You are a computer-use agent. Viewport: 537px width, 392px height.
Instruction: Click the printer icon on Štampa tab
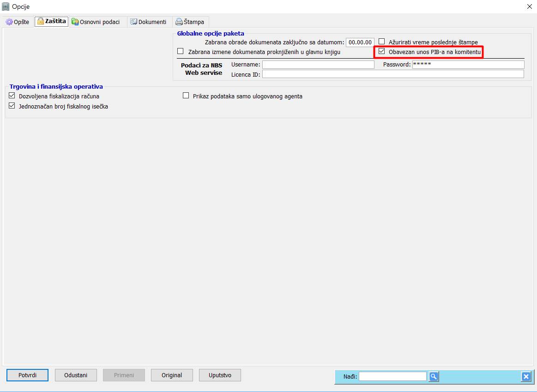click(179, 22)
